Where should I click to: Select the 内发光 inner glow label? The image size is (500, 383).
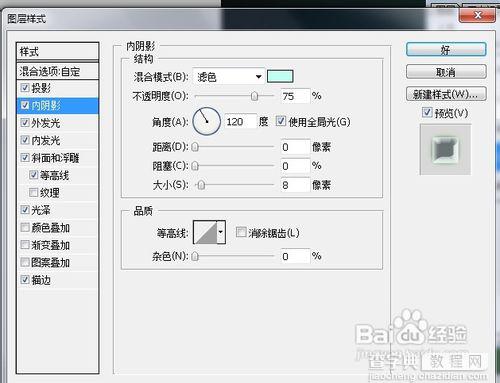tap(46, 140)
